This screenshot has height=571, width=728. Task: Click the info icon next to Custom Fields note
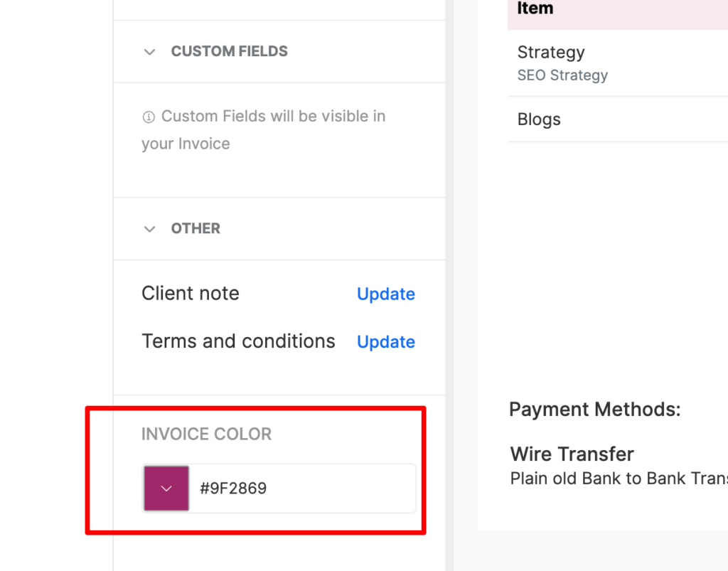click(149, 116)
